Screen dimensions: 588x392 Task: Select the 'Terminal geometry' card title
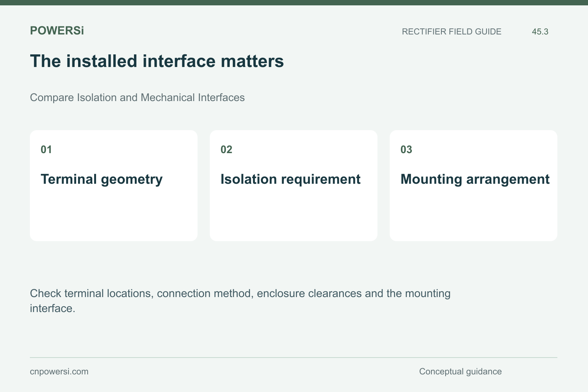pyautogui.click(x=101, y=179)
